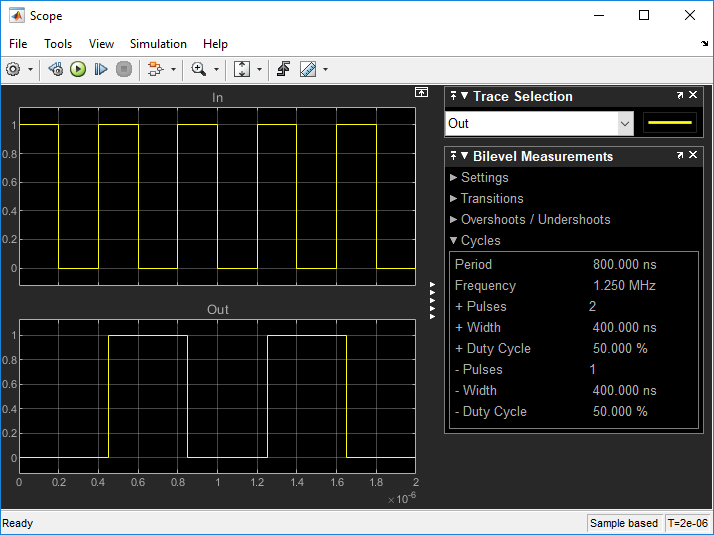Click the Highlight Simulink Block icon
This screenshot has width=714, height=535.
point(154,69)
